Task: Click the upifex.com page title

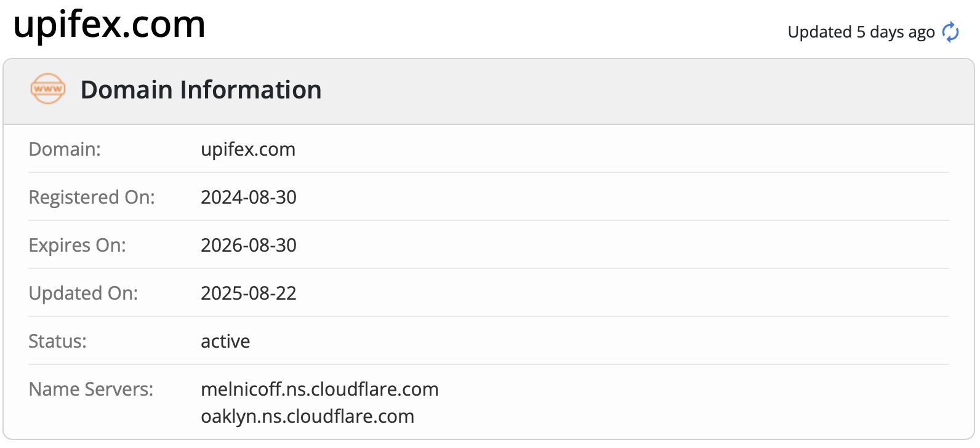Action: coord(109,25)
